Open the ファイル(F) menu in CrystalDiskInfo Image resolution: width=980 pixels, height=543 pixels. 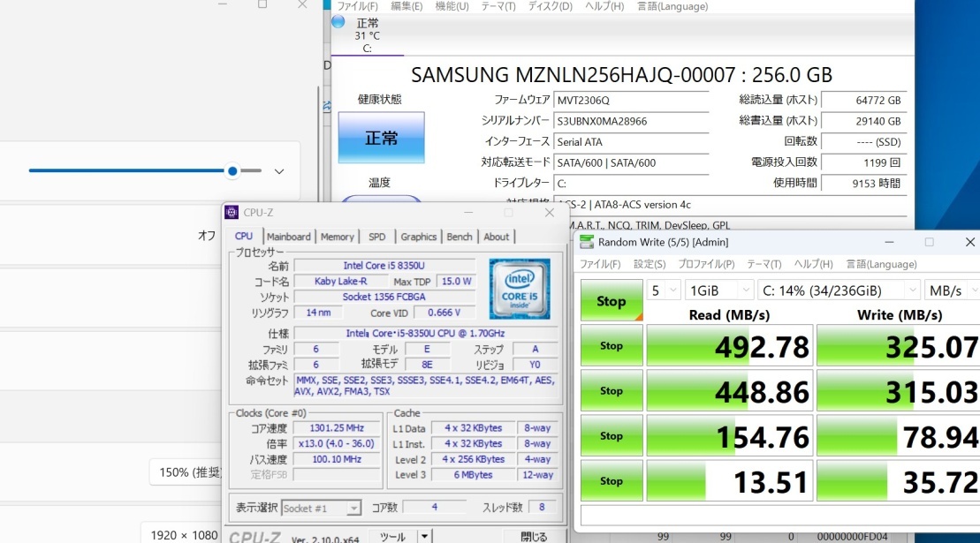357,6
